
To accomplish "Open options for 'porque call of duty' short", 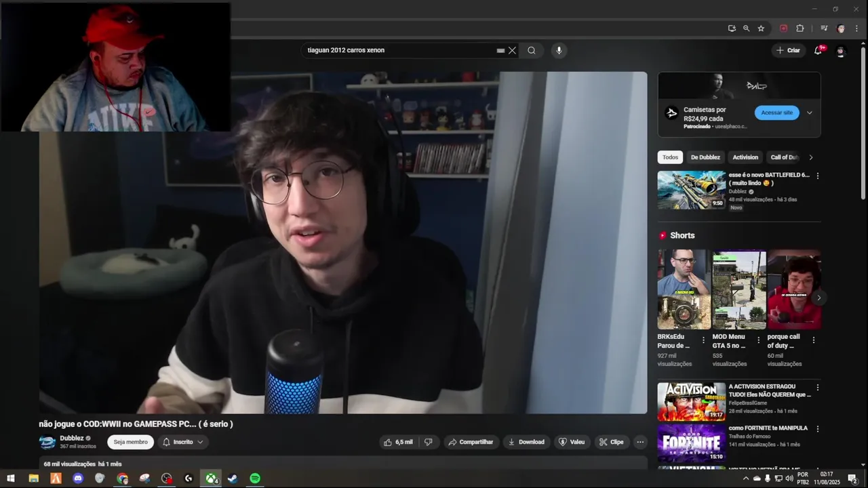I will (x=814, y=340).
